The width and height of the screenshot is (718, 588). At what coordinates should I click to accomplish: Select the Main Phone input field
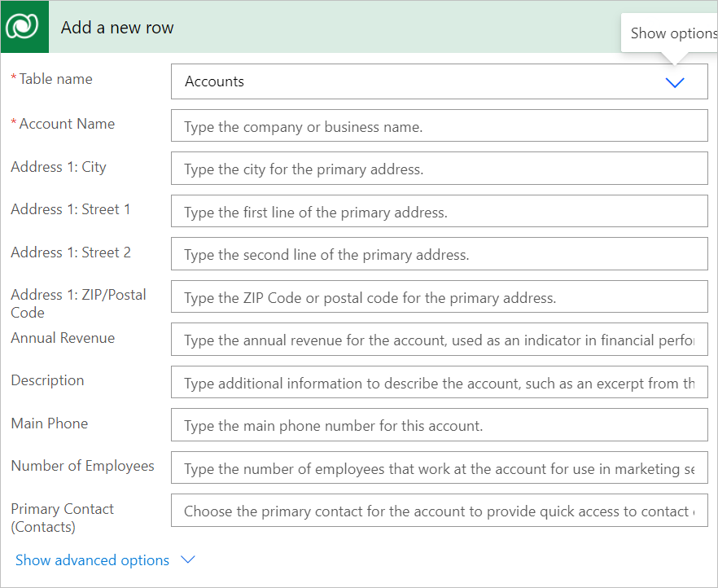coord(440,425)
